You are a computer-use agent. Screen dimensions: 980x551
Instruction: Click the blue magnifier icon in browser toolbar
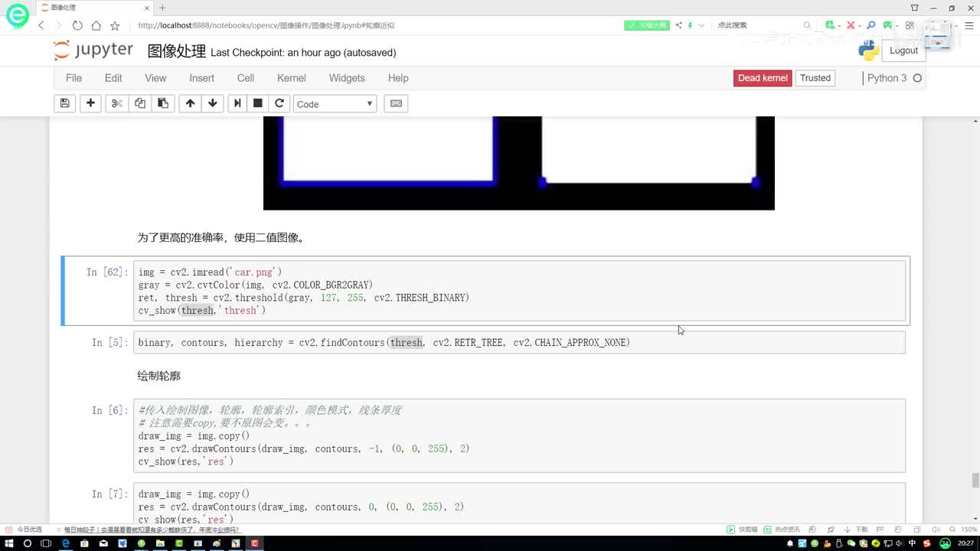[871, 25]
